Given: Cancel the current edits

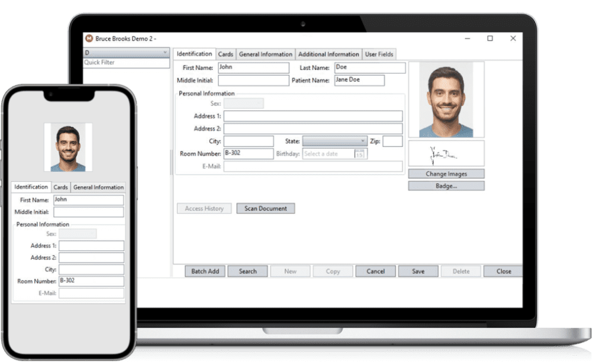Looking at the screenshot, I should (375, 271).
